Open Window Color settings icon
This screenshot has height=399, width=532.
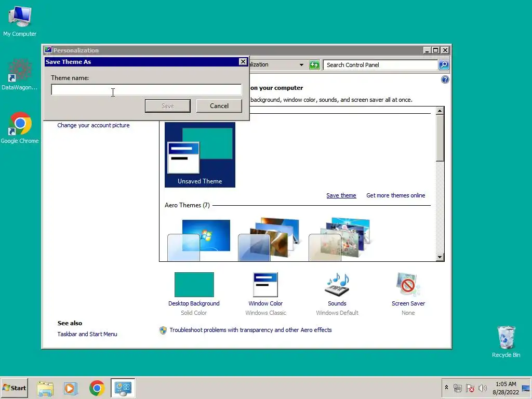265,285
